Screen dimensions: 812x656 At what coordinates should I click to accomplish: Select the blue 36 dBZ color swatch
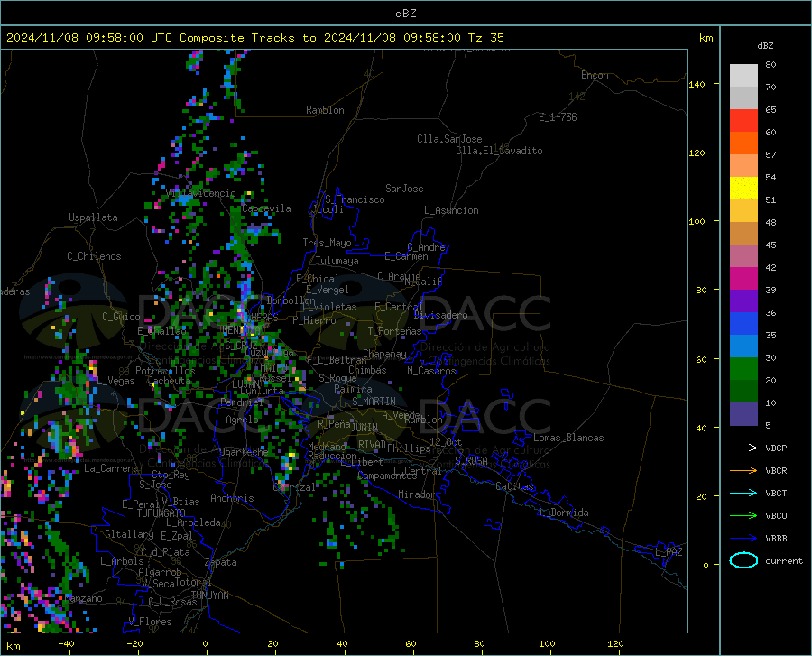(x=743, y=324)
